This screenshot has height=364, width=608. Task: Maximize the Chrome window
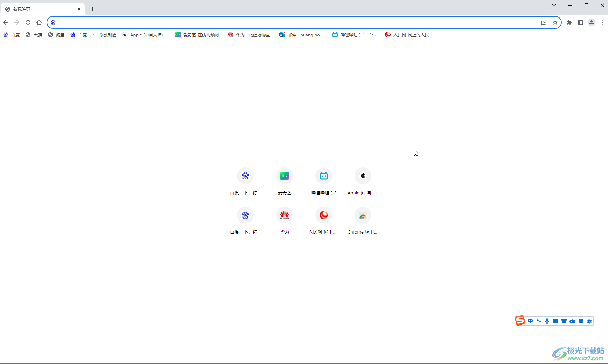586,5
